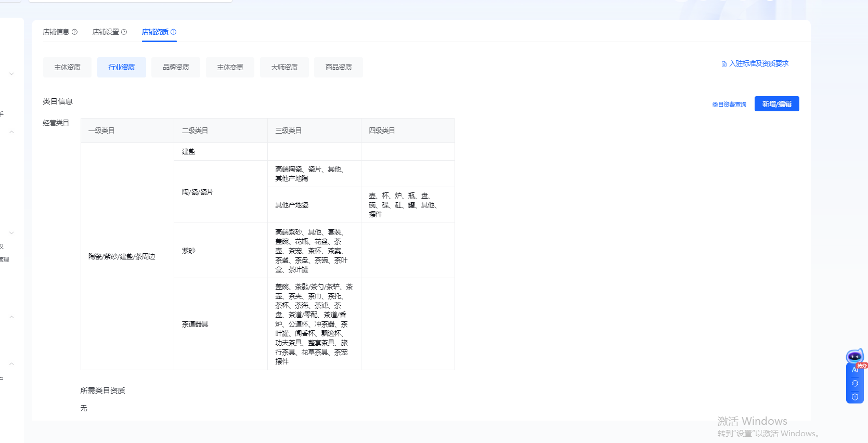Click the help icon beside 店铺信息
Screen dimensions: 868x443
pos(74,32)
